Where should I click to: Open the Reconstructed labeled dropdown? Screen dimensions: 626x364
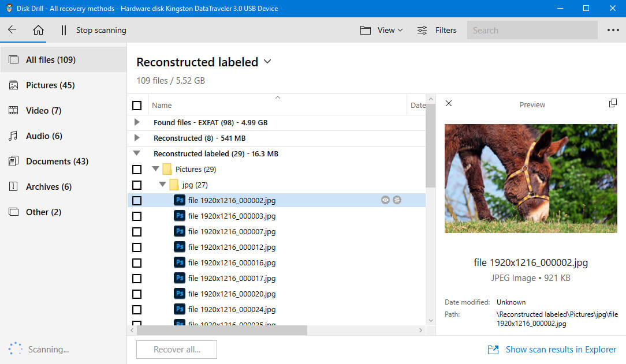pos(267,62)
